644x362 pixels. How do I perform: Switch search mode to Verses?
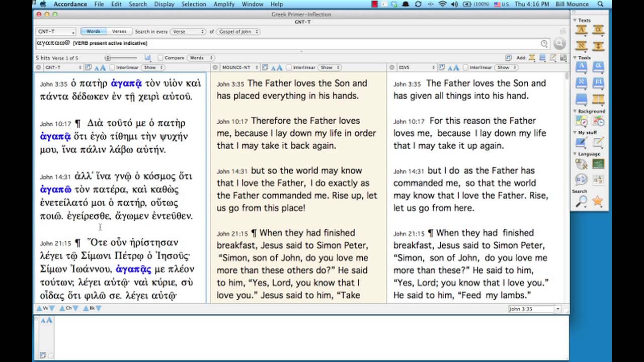119,31
